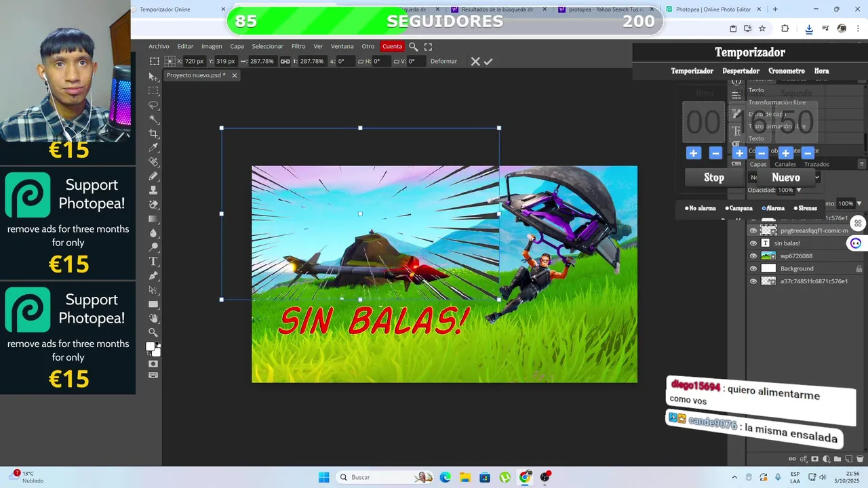Select the Campana radio option
Screen dimensions: 868x488
pyautogui.click(x=727, y=208)
